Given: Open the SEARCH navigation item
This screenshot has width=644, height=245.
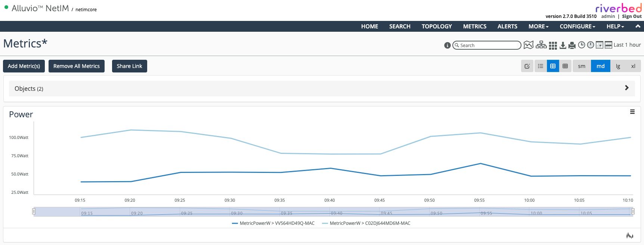Looking at the screenshot, I should [x=400, y=26].
